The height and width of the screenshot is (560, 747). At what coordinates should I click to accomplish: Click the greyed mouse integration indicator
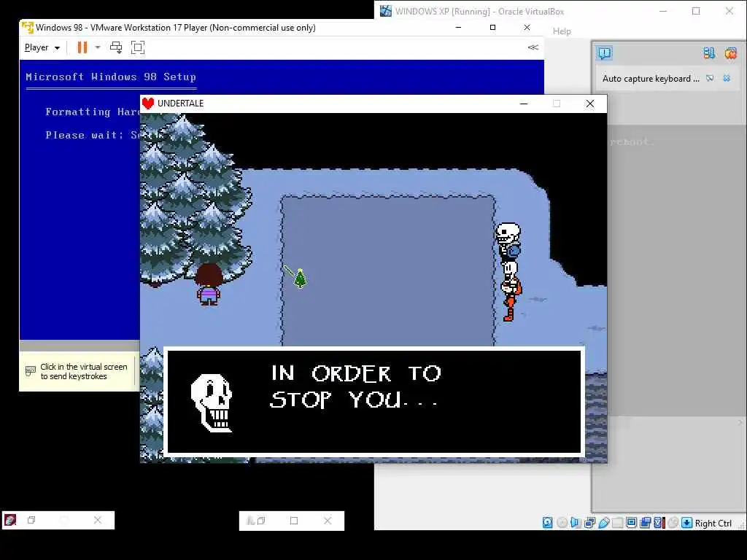point(673,523)
